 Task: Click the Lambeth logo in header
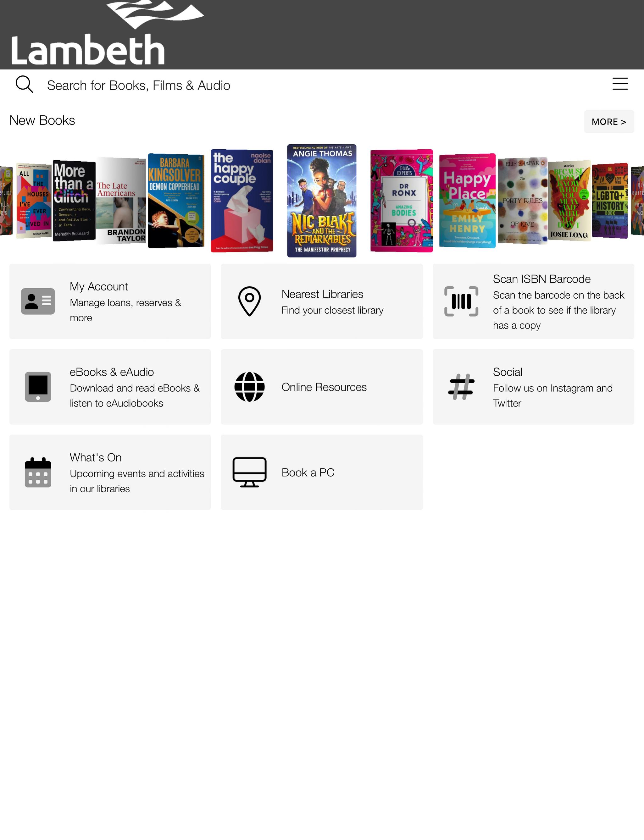(107, 33)
